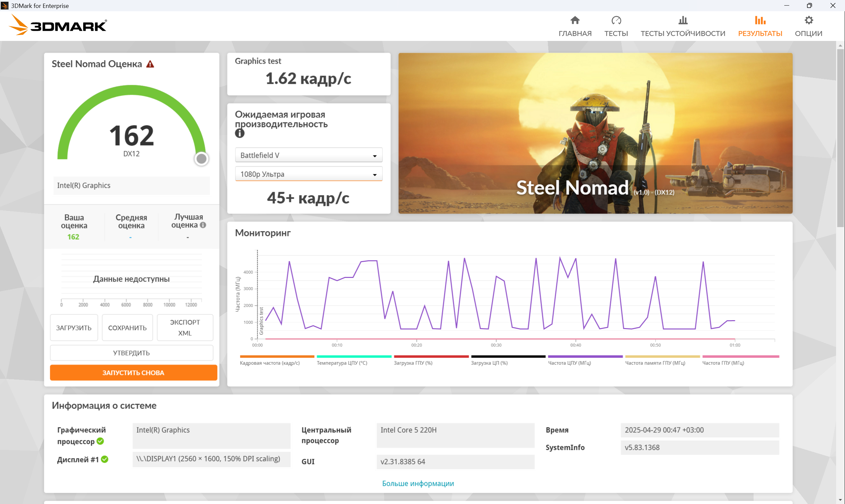Open the Battlefield V game dropdown
845x504 pixels.
point(308,155)
